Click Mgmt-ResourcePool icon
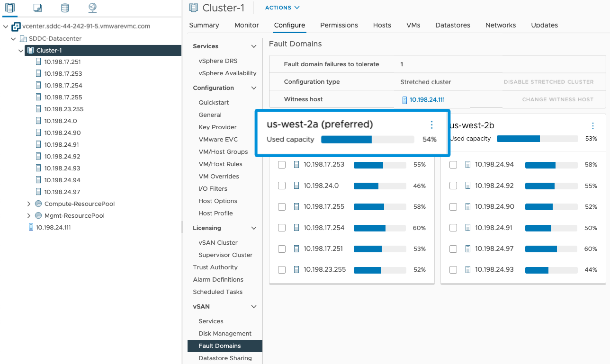The image size is (610, 364). [39, 215]
